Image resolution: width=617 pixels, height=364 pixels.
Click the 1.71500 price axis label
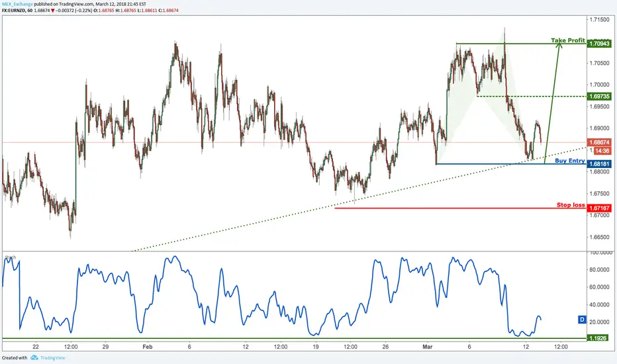[x=600, y=19]
